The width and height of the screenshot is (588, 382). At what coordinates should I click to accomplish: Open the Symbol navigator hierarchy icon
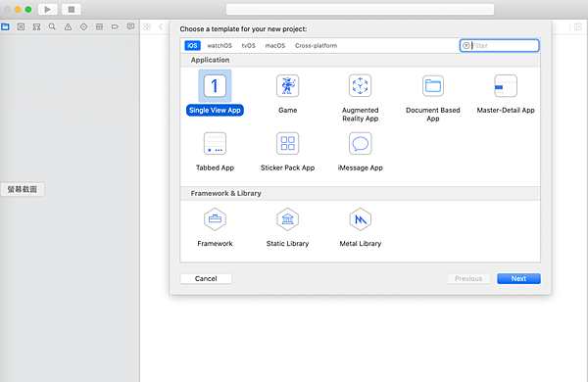[36, 26]
